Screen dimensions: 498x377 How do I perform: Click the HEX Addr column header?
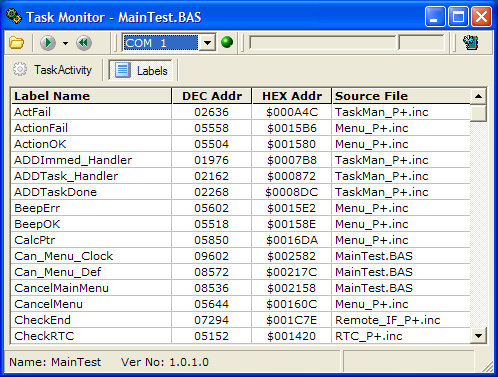click(x=292, y=96)
